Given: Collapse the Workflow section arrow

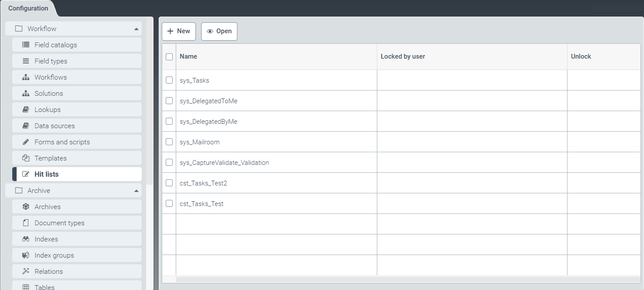Looking at the screenshot, I should click(136, 29).
